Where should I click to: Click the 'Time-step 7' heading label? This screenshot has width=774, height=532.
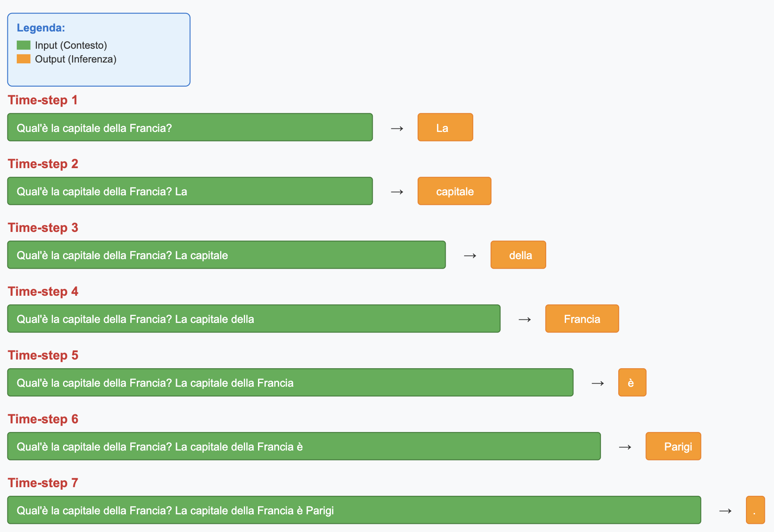pyautogui.click(x=43, y=483)
